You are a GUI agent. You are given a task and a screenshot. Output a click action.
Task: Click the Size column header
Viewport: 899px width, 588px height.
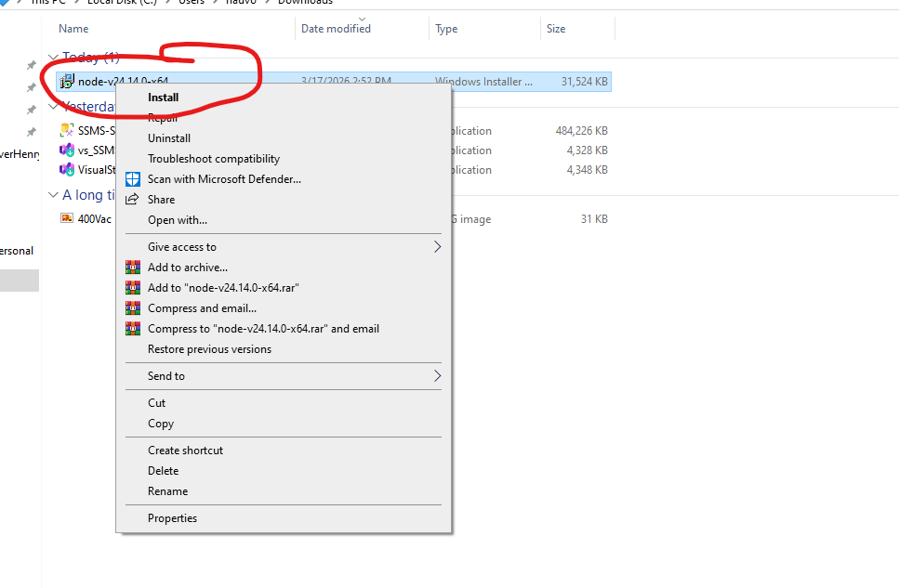pyautogui.click(x=556, y=29)
